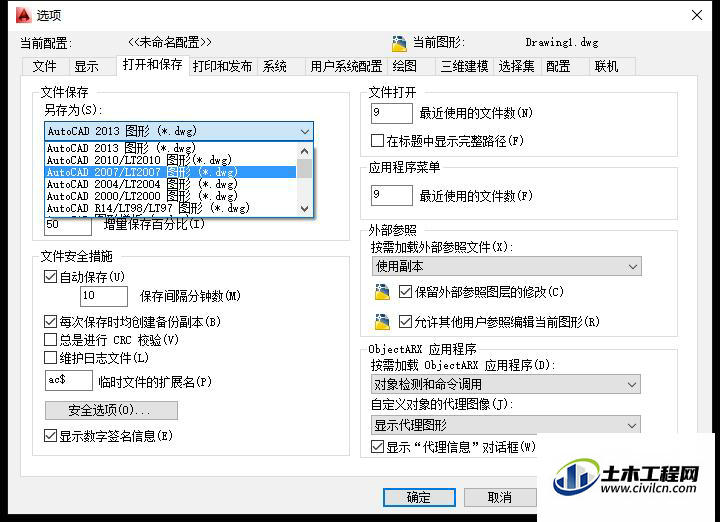
Task: Open the 打印和发布 tab
Action: (222, 66)
